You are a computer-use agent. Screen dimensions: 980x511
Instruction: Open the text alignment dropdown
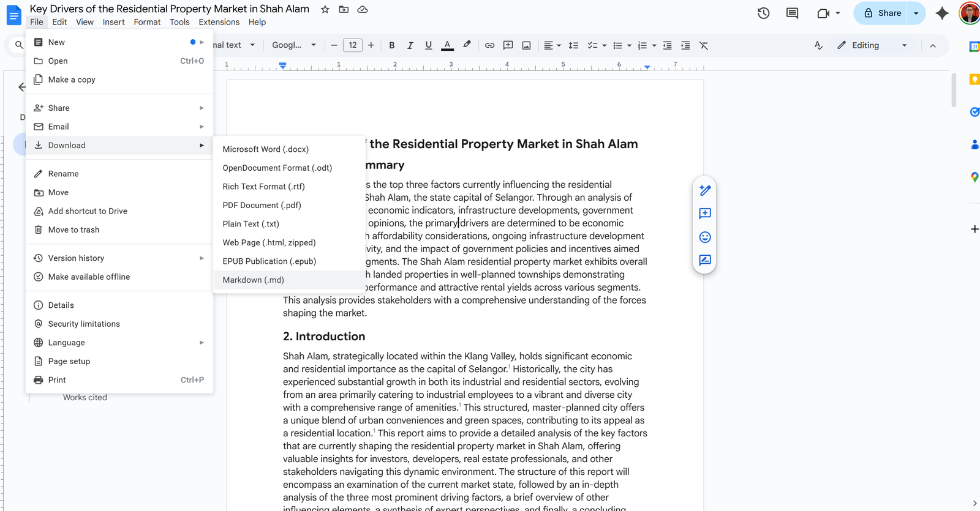(x=552, y=45)
